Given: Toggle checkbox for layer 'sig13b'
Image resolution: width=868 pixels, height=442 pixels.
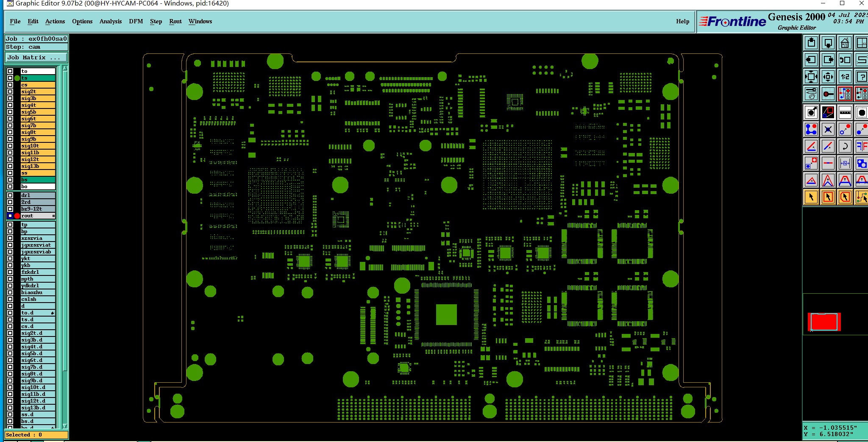Looking at the screenshot, I should (x=10, y=166).
